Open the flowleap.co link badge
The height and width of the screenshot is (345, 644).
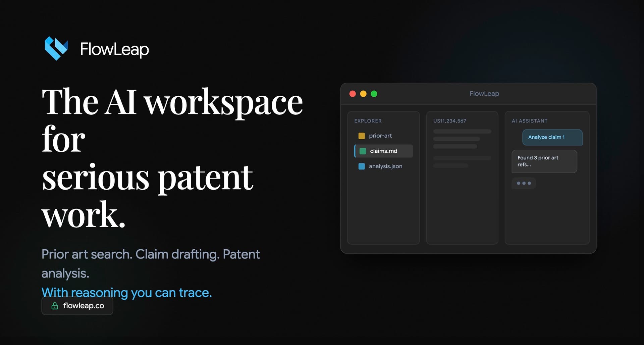click(x=77, y=306)
